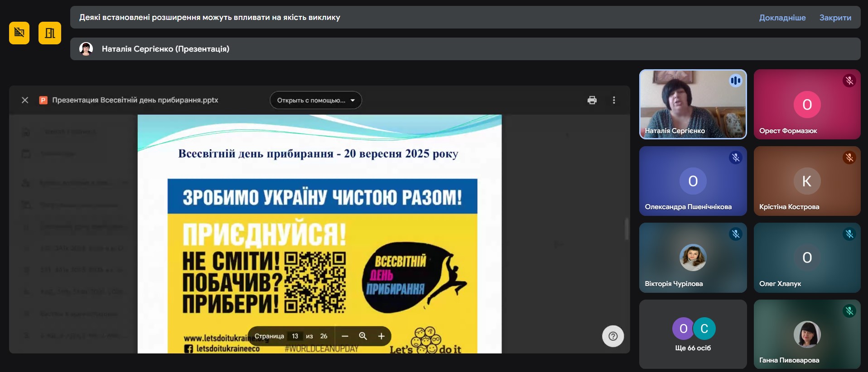Click Вікторія Чурілова profile photo
The width and height of the screenshot is (868, 372).
(x=693, y=258)
